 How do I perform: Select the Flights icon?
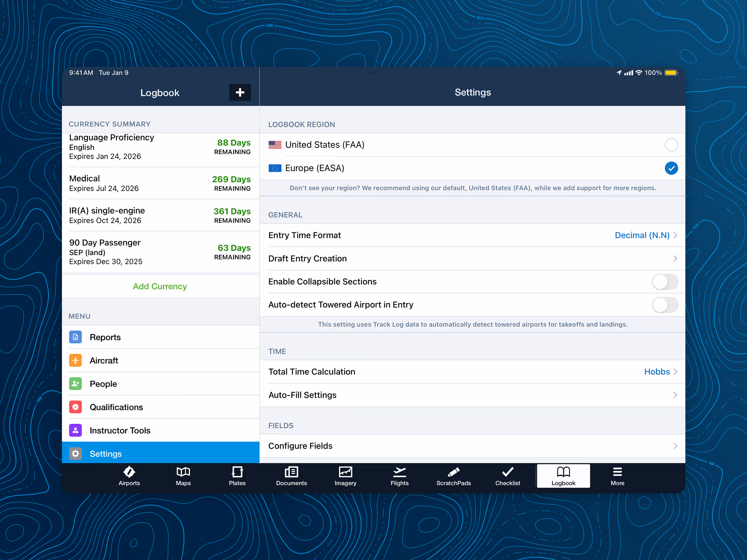point(400,477)
